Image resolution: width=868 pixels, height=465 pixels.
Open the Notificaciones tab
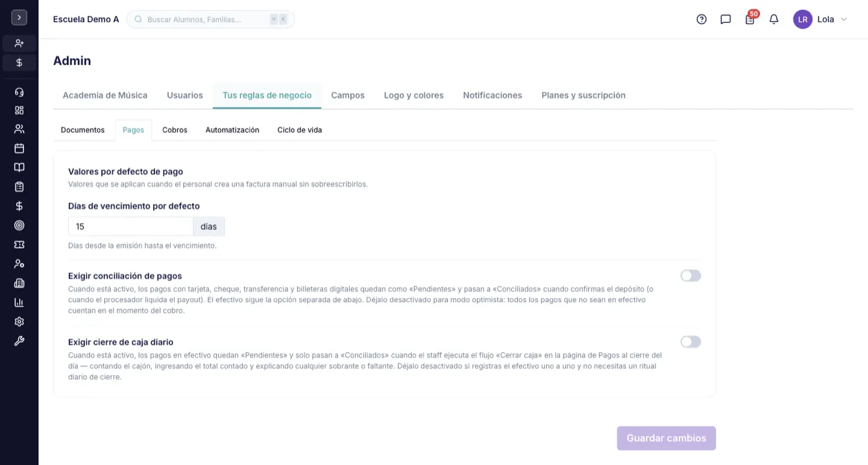[492, 95]
